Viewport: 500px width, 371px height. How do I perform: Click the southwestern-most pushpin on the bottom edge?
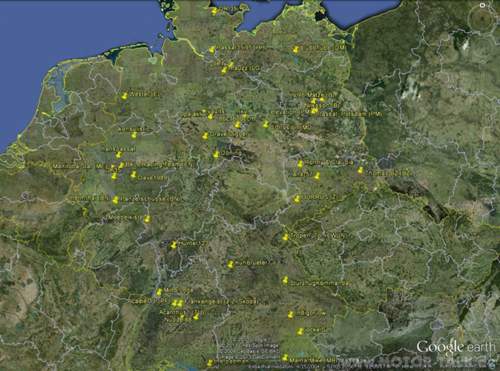210,363
